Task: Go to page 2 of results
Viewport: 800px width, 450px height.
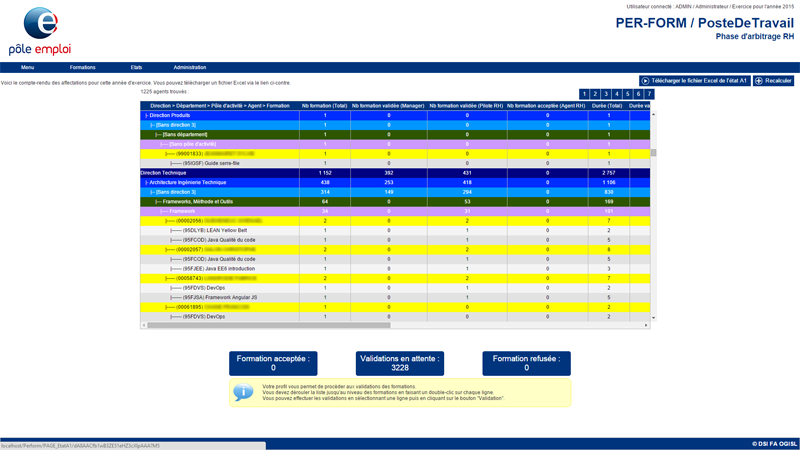Action: [x=595, y=94]
